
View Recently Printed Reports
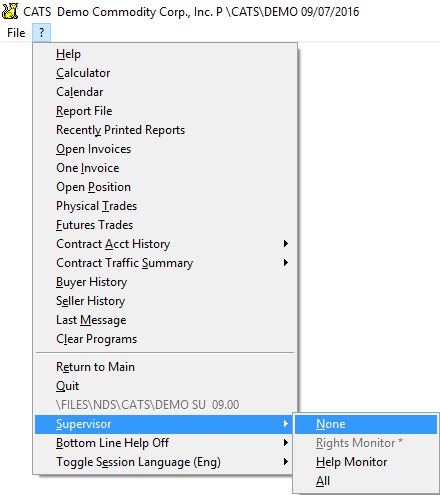point(166,130)
